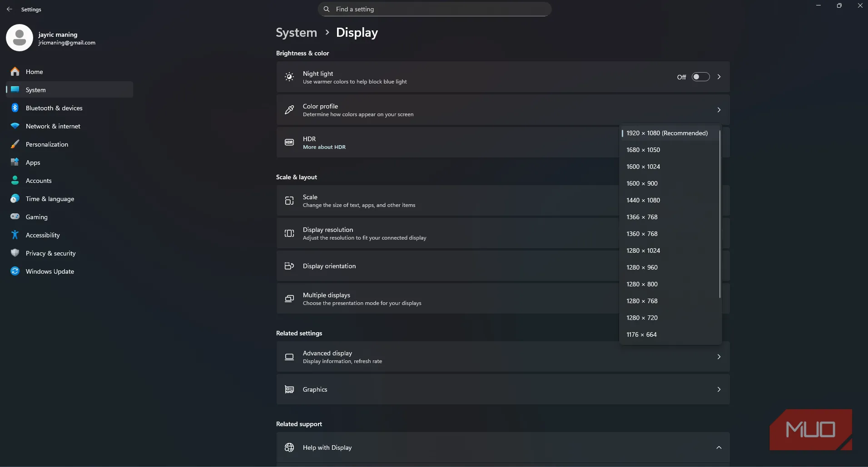Open Accessibility from the sidebar
Screen dimensions: 868x467
click(41, 235)
